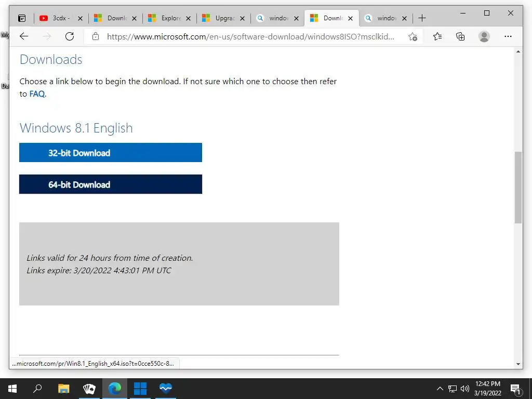Open the taskbar clock and date
The width and height of the screenshot is (532, 399).
point(487,389)
